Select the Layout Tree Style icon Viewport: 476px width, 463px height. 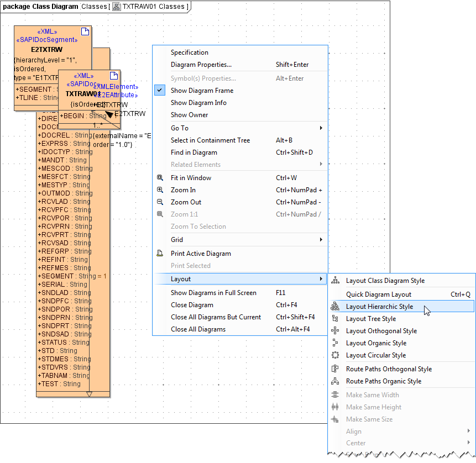pyautogui.click(x=335, y=318)
